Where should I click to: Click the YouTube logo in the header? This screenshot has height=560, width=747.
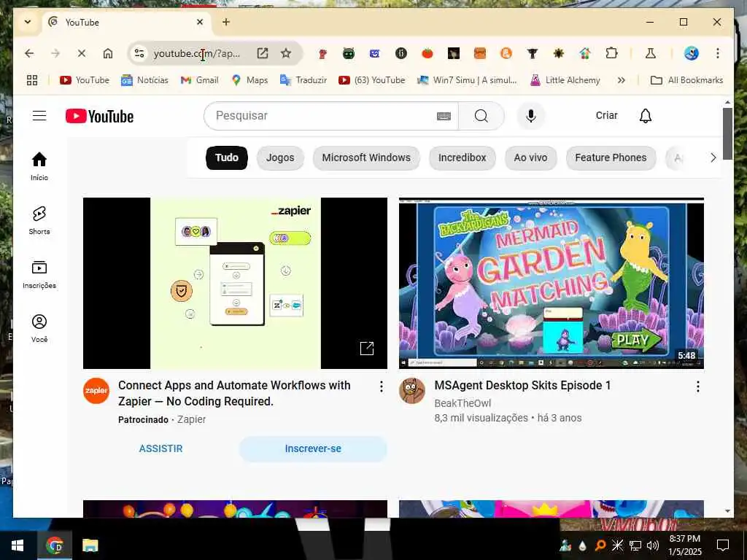99,116
